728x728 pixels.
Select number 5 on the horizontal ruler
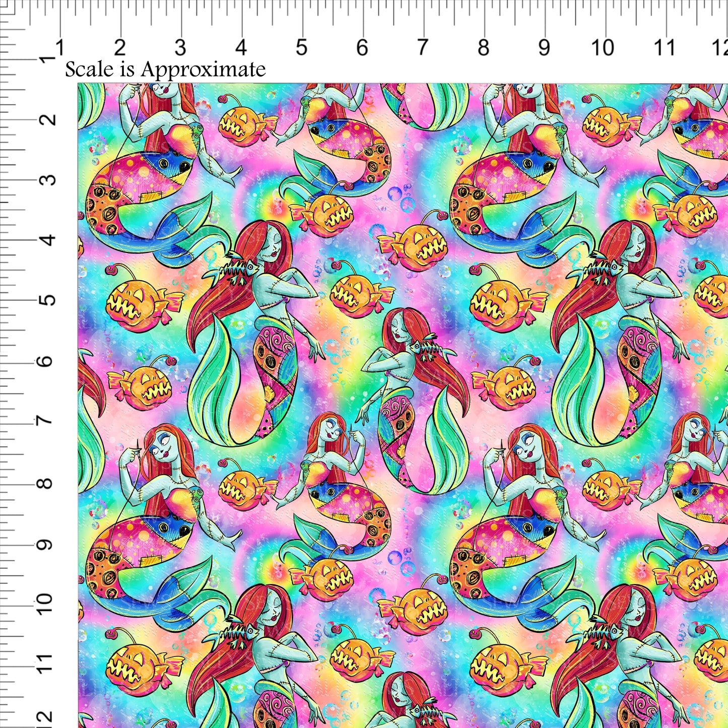(x=301, y=48)
